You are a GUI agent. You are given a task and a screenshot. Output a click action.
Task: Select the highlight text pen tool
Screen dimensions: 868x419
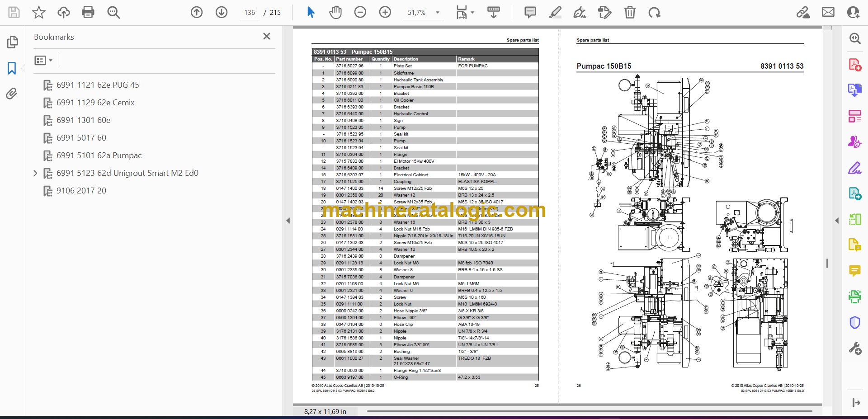pos(555,12)
